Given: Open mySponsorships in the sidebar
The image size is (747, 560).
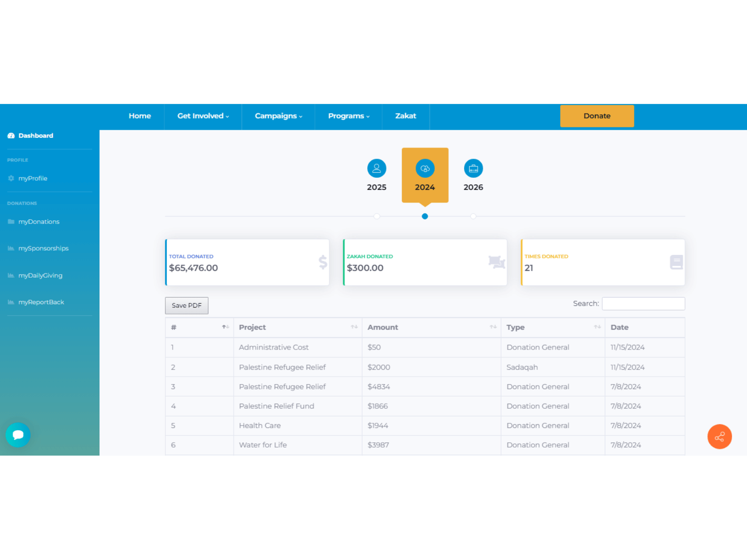Looking at the screenshot, I should [43, 248].
